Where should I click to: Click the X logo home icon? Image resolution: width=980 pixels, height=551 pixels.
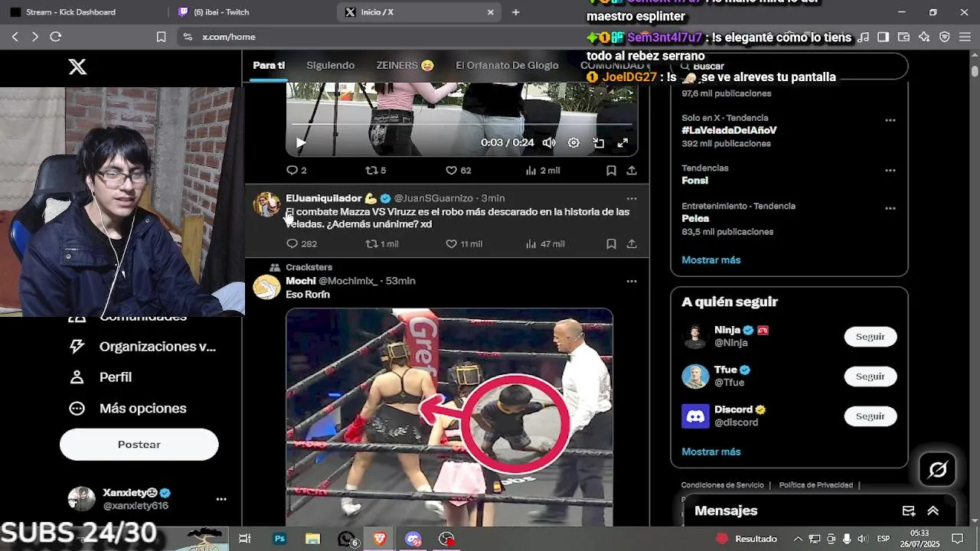point(77,67)
